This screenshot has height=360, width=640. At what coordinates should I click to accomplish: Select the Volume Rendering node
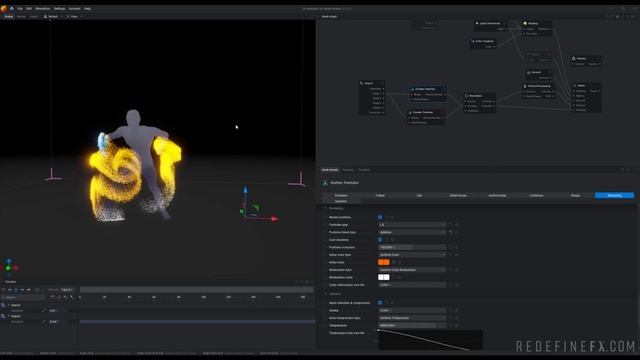tap(539, 91)
